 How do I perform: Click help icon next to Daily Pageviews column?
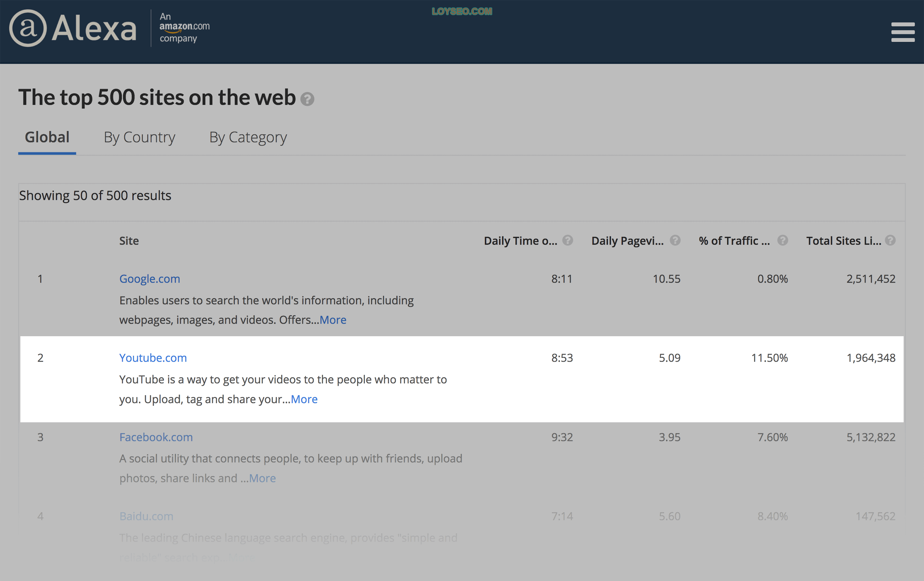675,240
